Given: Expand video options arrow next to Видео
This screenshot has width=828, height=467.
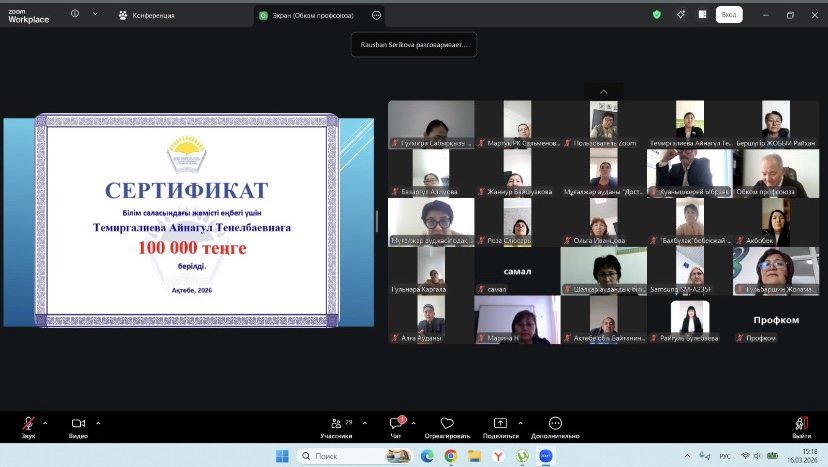Looking at the screenshot, I should pyautogui.click(x=98, y=422).
